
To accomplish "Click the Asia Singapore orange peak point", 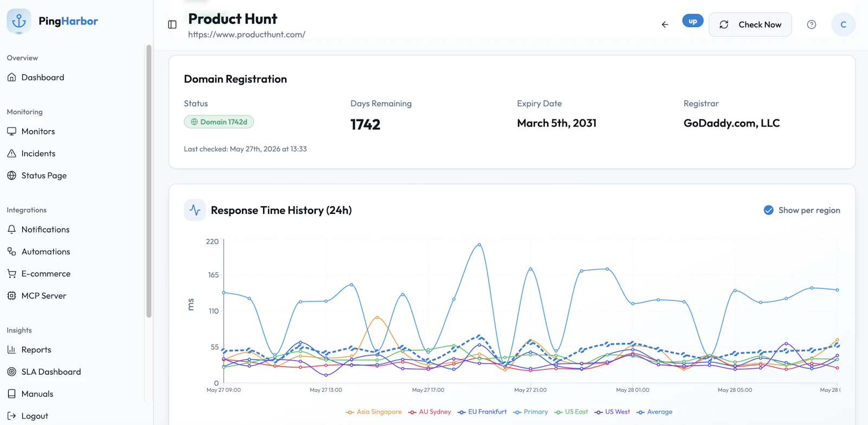I will coord(377,317).
